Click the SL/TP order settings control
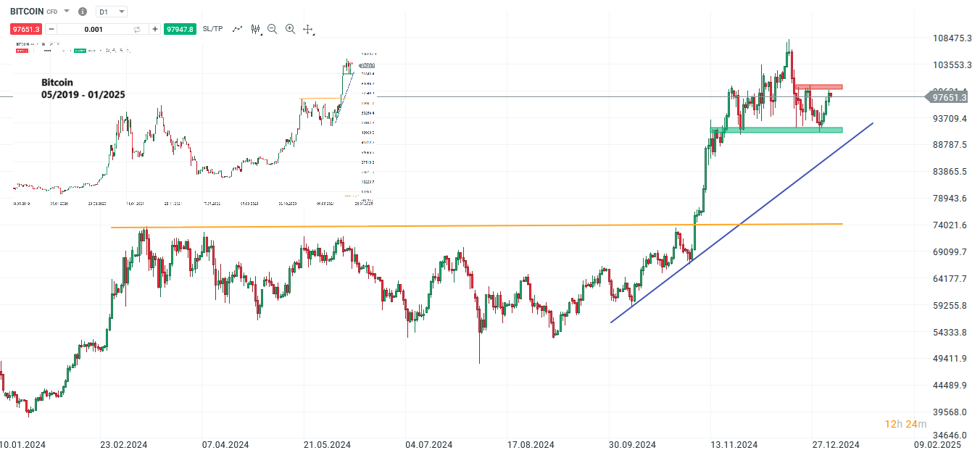The height and width of the screenshot is (458, 980). (212, 29)
